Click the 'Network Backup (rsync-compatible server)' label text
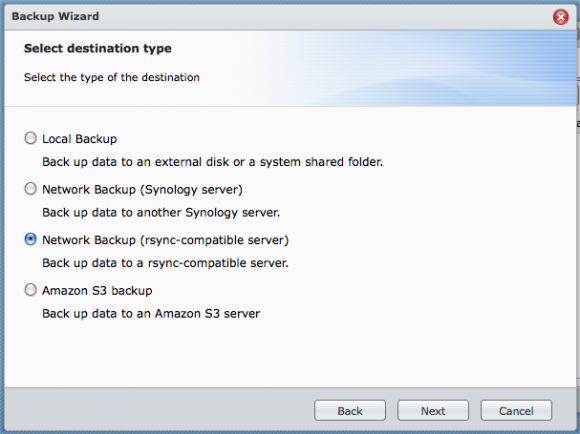This screenshot has width=580, height=434. point(165,240)
